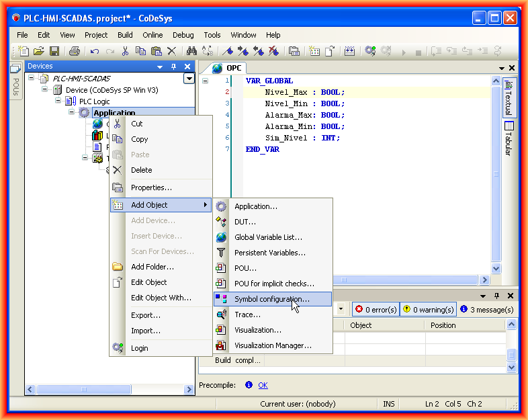The image size is (528, 420).
Task: Click the Global Variable List globe icon
Action: 221,237
